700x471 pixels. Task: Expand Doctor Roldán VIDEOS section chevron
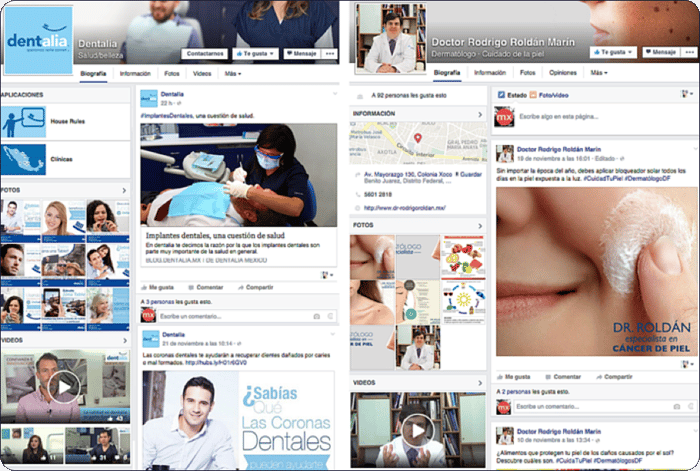480,383
